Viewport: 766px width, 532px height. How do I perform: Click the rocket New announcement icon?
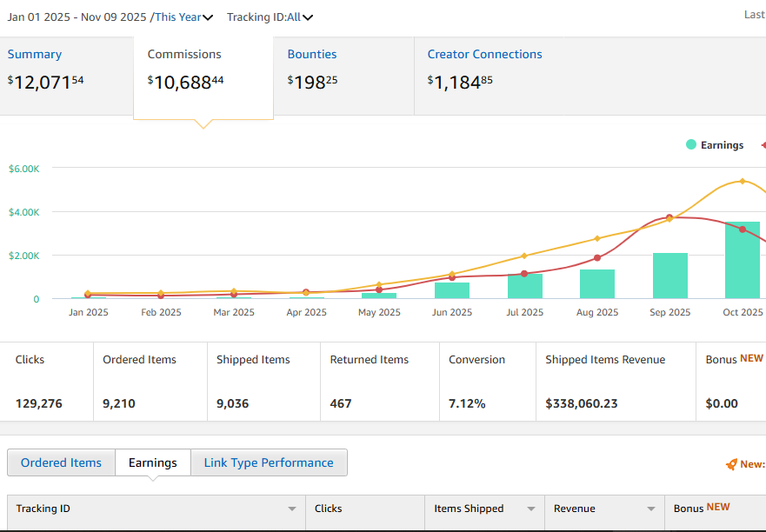tap(731, 464)
